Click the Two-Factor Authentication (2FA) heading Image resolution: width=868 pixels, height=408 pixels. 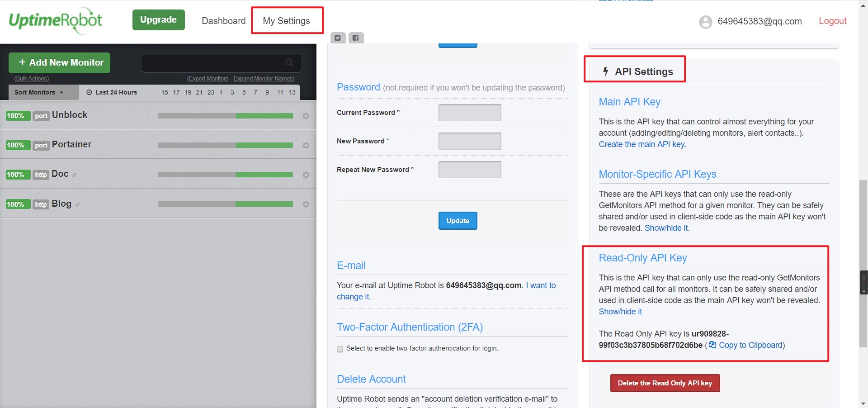[x=410, y=327]
